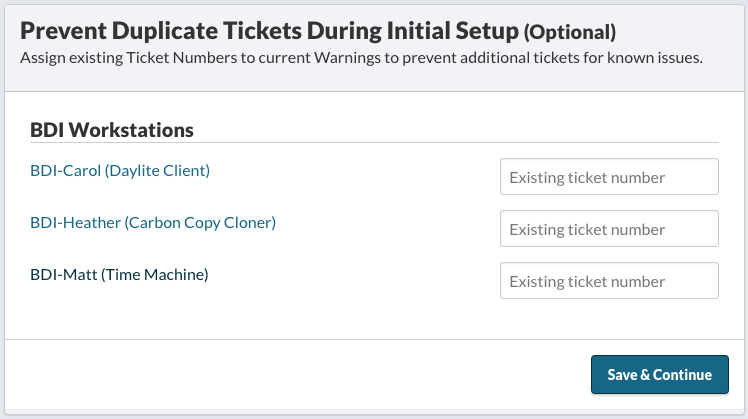Click the Assign existing Ticket Numbers description
The height and width of the screenshot is (419, 748).
coord(361,57)
